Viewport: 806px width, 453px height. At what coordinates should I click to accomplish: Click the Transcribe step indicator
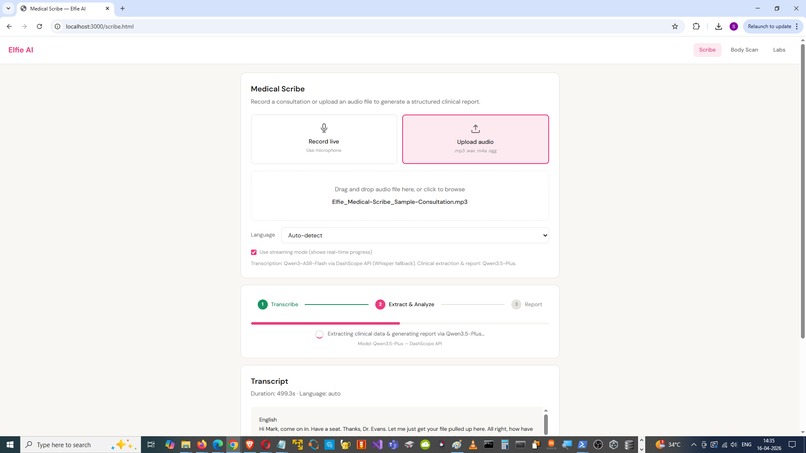278,304
